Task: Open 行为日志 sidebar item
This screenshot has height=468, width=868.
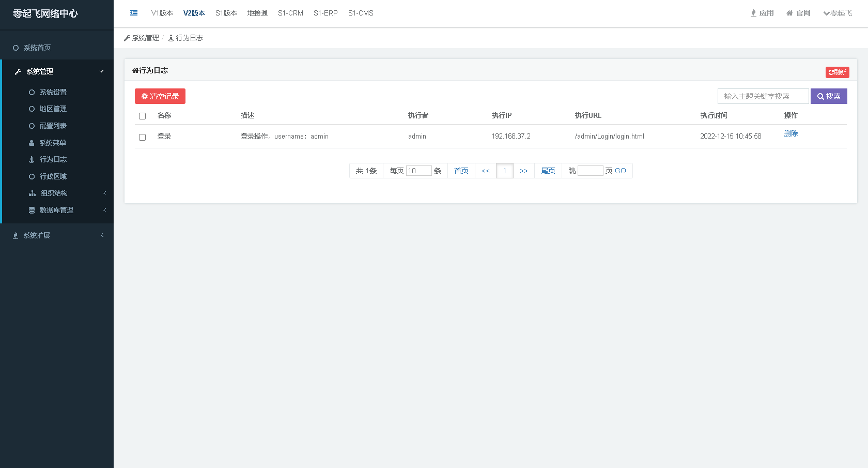Action: [53, 159]
